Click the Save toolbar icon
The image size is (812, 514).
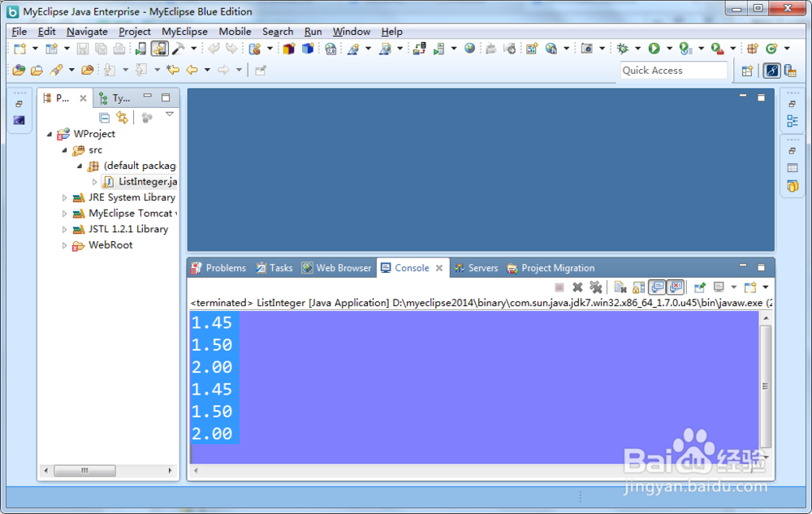point(83,49)
